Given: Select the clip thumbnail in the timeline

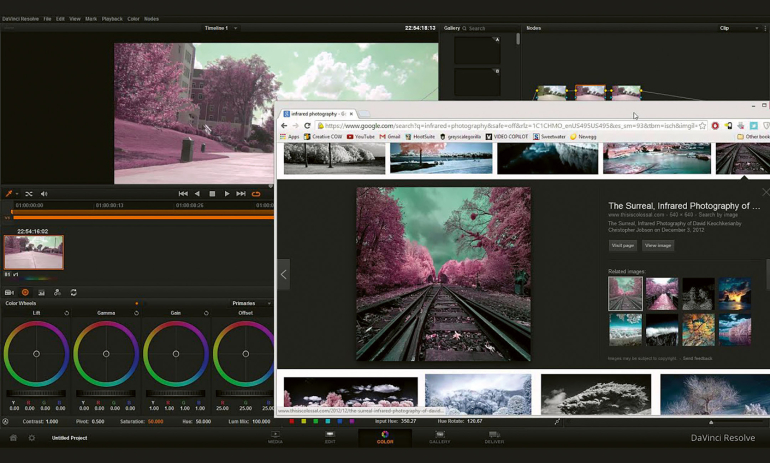Looking at the screenshot, I should pyautogui.click(x=34, y=252).
